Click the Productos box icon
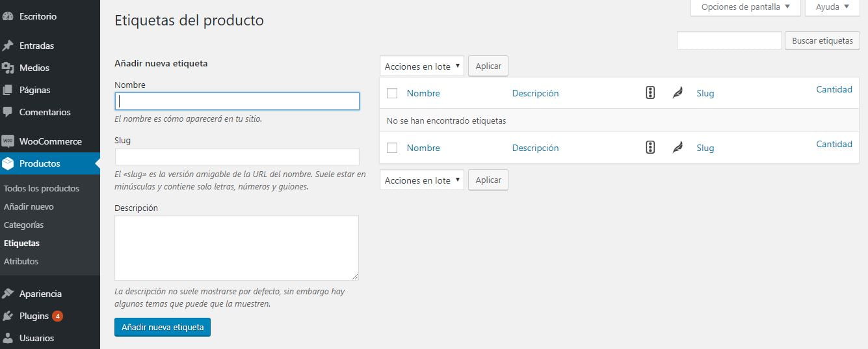Image resolution: width=868 pixels, height=349 pixels. click(8, 163)
